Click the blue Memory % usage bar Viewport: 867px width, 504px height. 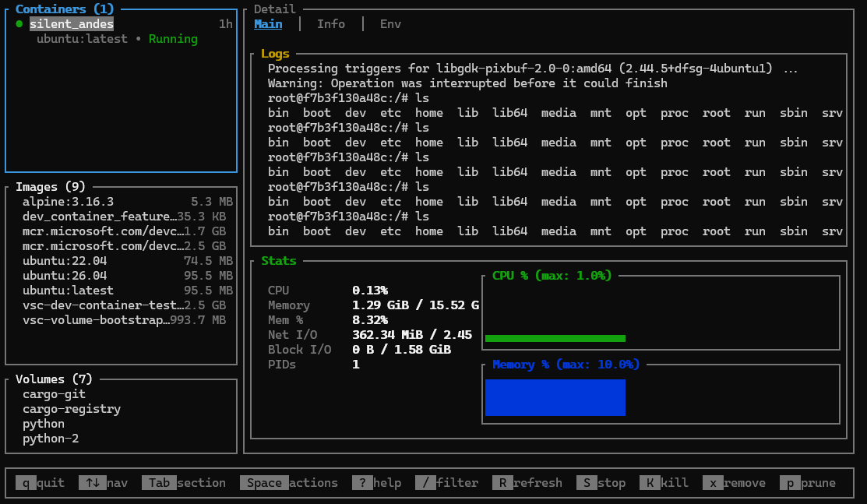[x=555, y=397]
